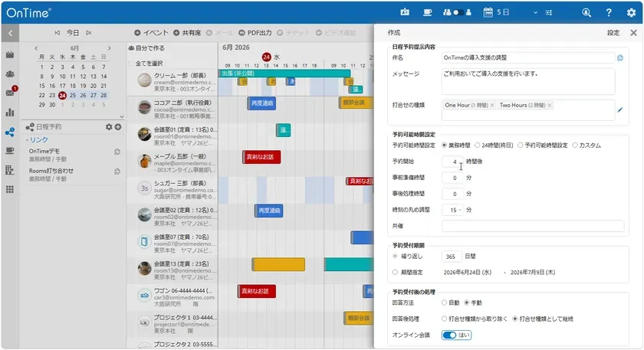The width and height of the screenshot is (644, 350).
Task: Choose 自動 as the 回答方法
Action: coord(445,303)
